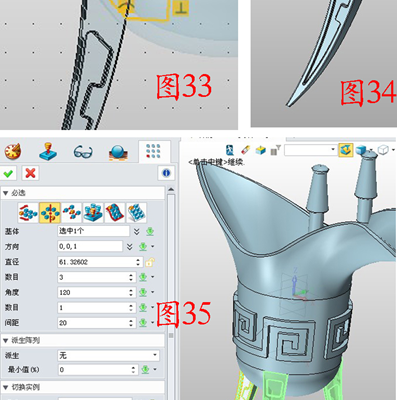Collapse the 切换实例 section
The image size is (397, 400).
(x=5, y=387)
